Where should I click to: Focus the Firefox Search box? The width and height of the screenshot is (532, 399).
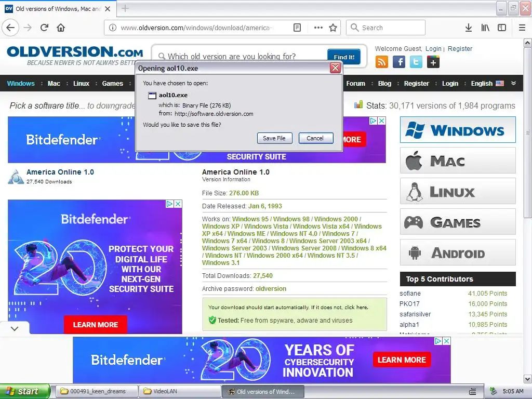[x=385, y=28]
